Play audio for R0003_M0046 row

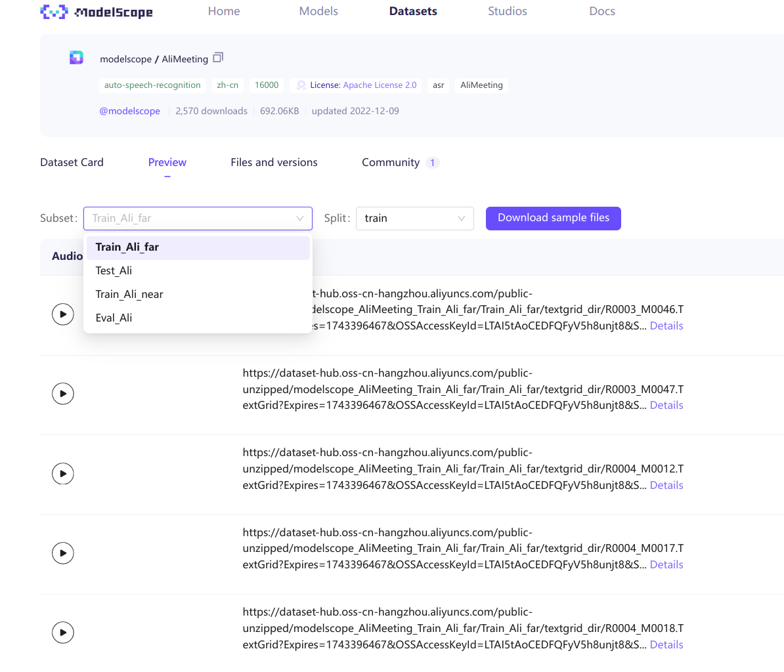click(63, 314)
